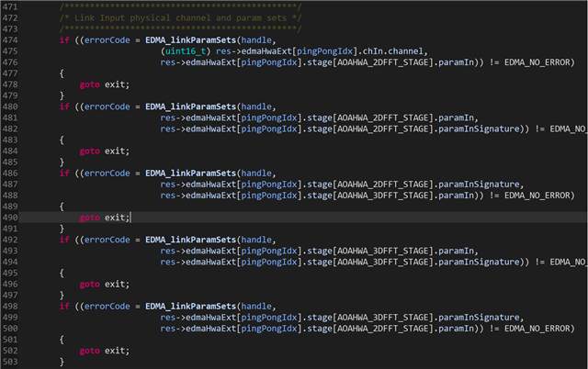Click handle argument on line 492

coord(256,240)
